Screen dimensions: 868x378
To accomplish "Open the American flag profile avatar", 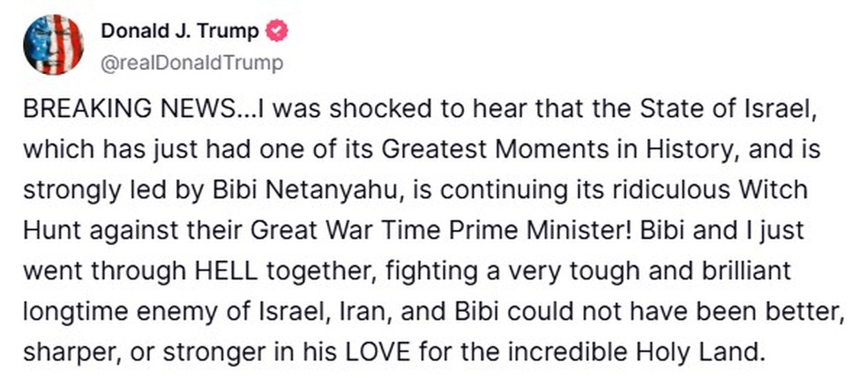I will [x=53, y=45].
